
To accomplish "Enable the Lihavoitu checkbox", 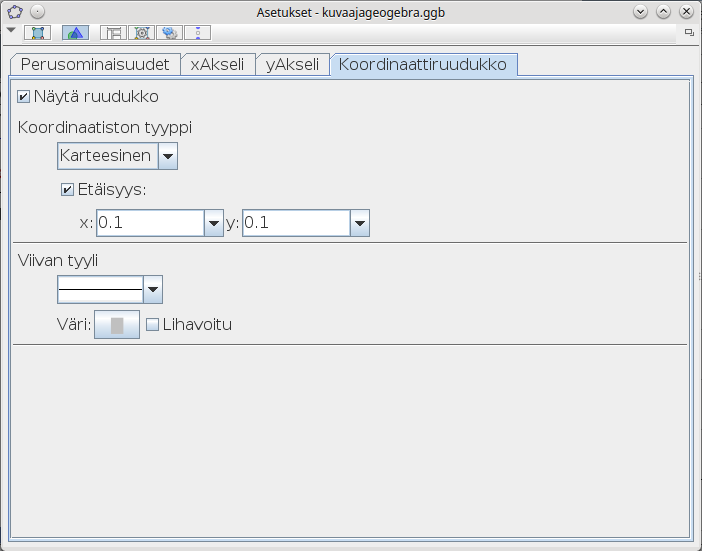I will [153, 324].
